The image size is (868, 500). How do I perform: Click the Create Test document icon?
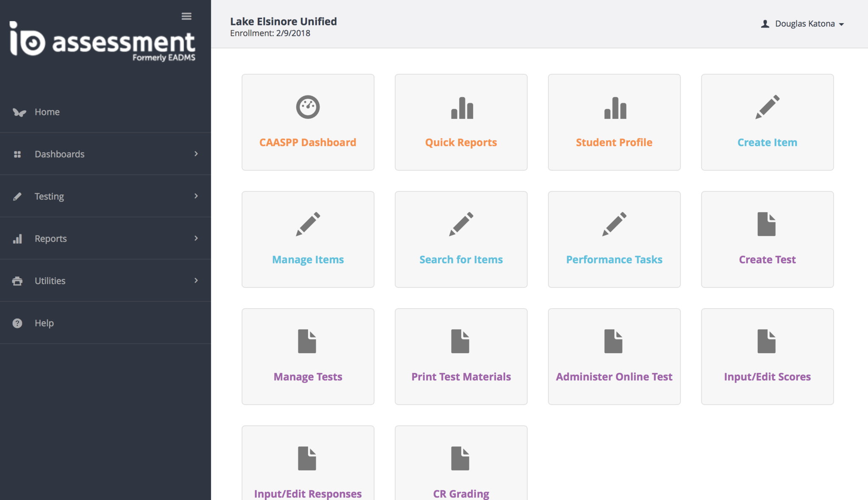766,224
